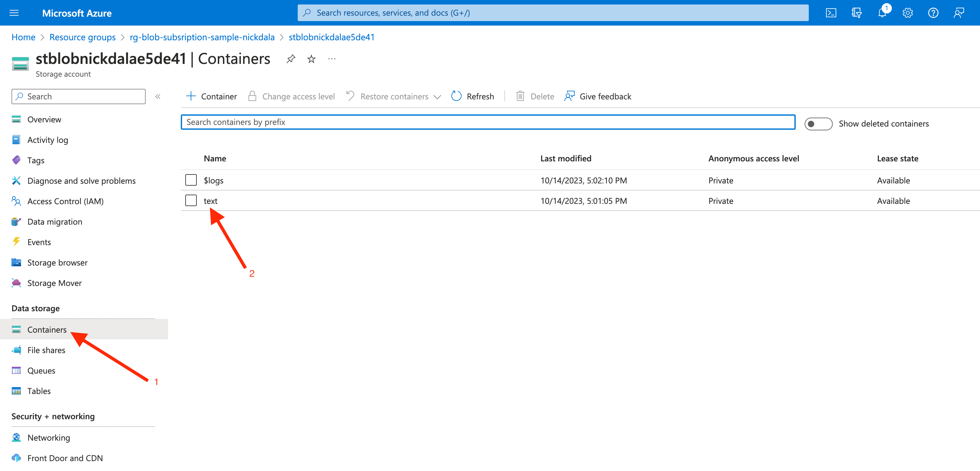The height and width of the screenshot is (471, 980).
Task: Toggle Show deleted containers switch
Action: click(x=818, y=124)
